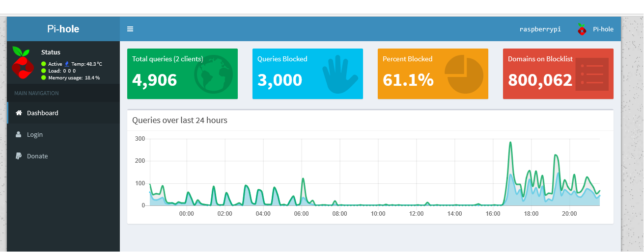Click the Dashboard home icon
Image resolution: width=644 pixels, height=252 pixels.
point(19,113)
